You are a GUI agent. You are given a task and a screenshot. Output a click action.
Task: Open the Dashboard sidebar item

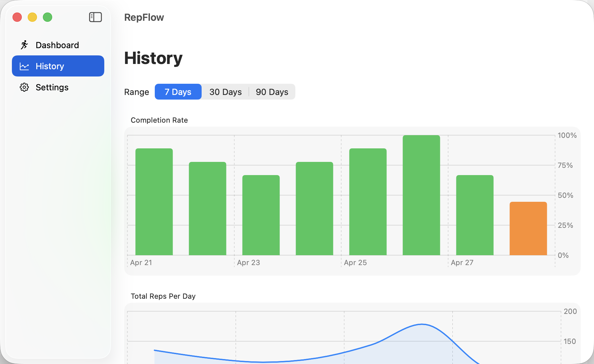click(58, 45)
